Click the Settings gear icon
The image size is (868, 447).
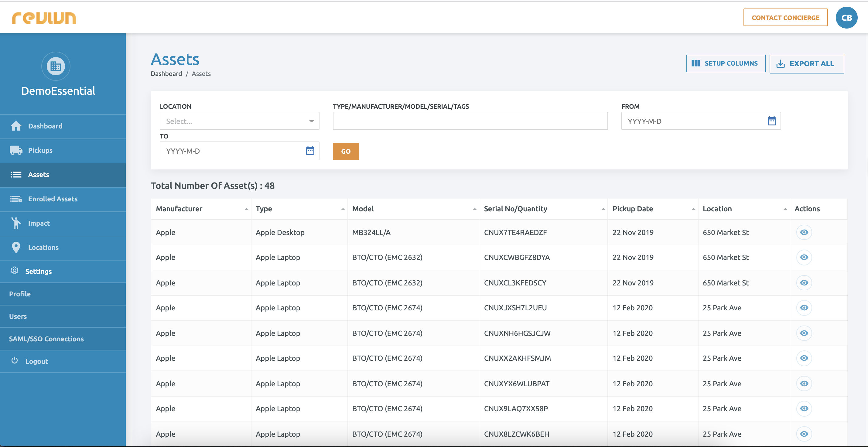(15, 271)
